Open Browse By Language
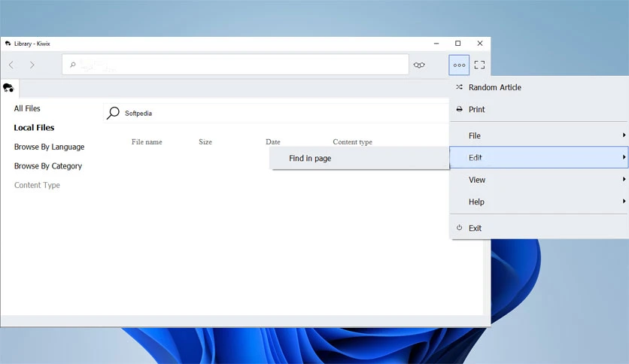This screenshot has width=629, height=364. tap(49, 147)
